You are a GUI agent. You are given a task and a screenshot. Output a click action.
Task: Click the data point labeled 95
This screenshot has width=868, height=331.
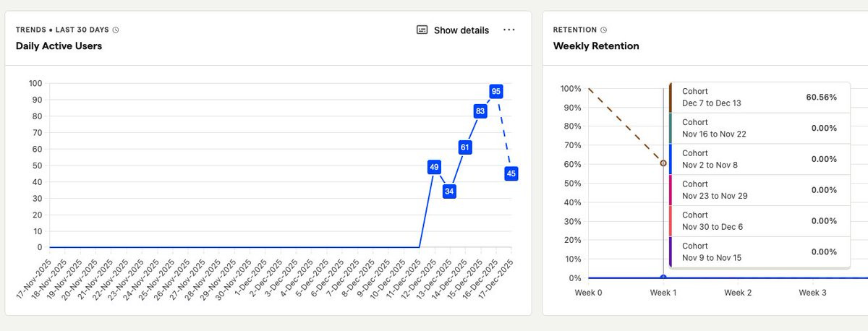coord(495,91)
